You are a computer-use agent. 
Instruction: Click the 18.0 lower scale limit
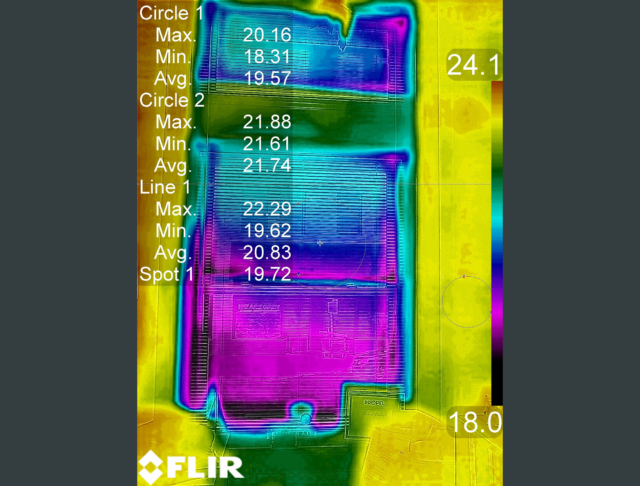click(475, 422)
